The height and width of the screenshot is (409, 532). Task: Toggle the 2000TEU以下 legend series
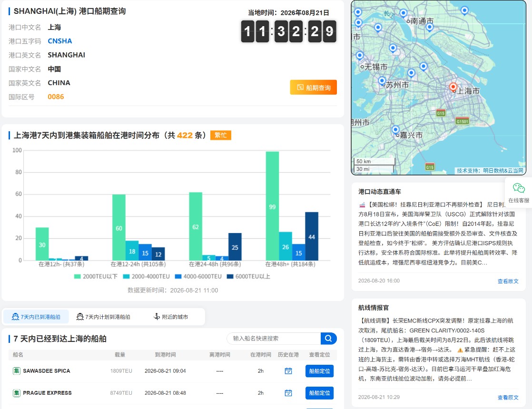pyautogui.click(x=96, y=276)
